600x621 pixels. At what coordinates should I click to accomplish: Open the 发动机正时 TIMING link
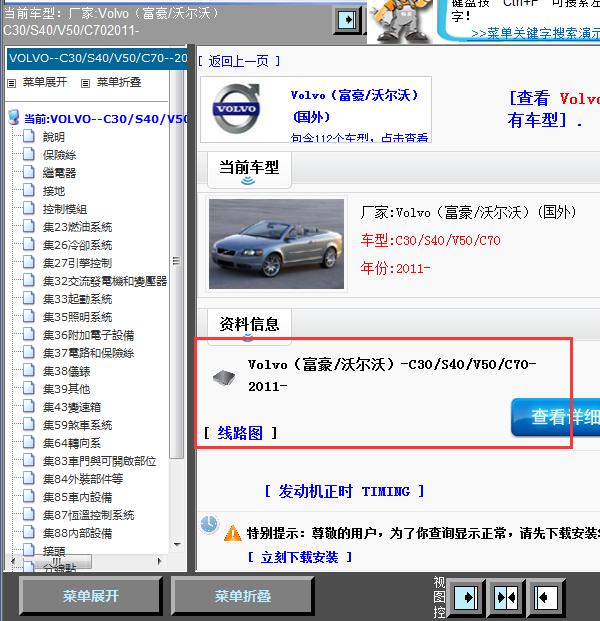pyautogui.click(x=344, y=491)
